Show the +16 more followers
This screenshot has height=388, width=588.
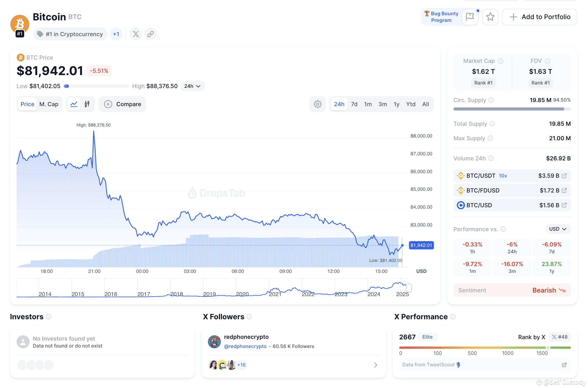click(241, 365)
